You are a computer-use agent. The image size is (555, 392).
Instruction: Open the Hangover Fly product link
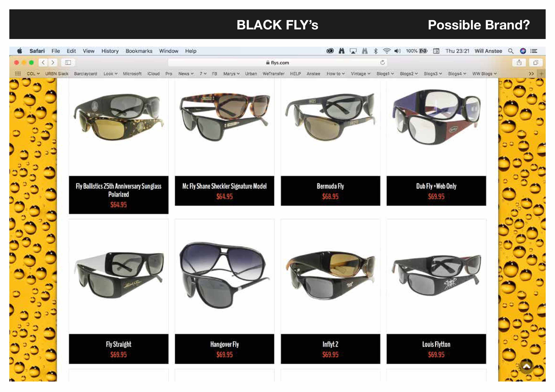point(224,344)
